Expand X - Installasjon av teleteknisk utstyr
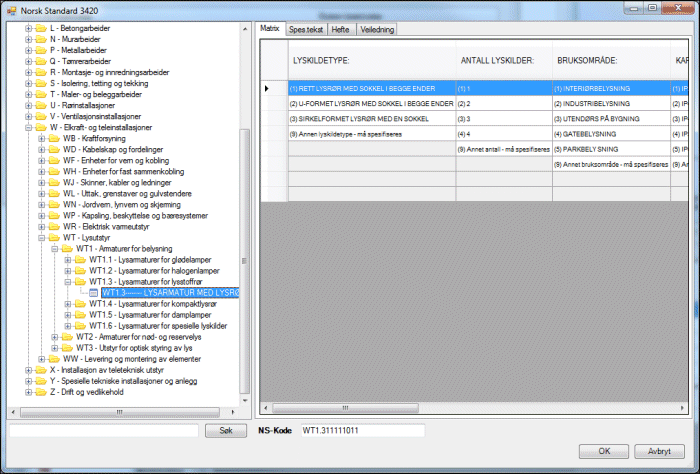 (x=28, y=369)
